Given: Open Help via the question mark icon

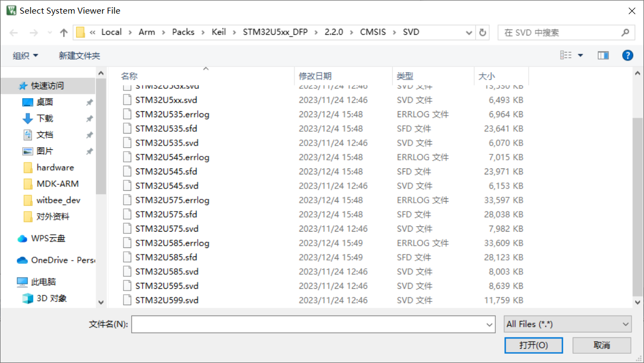Looking at the screenshot, I should click(x=627, y=55).
